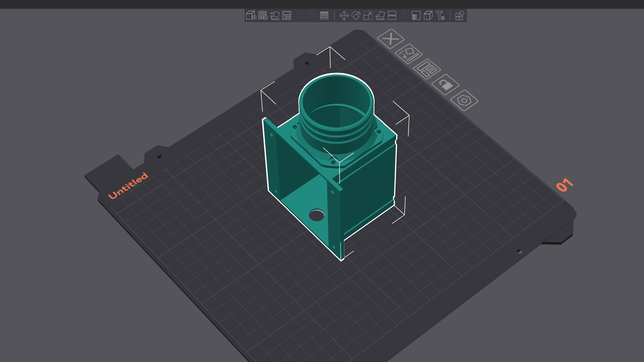The width and height of the screenshot is (644, 362).
Task: Select the Move tool
Action: (x=344, y=15)
